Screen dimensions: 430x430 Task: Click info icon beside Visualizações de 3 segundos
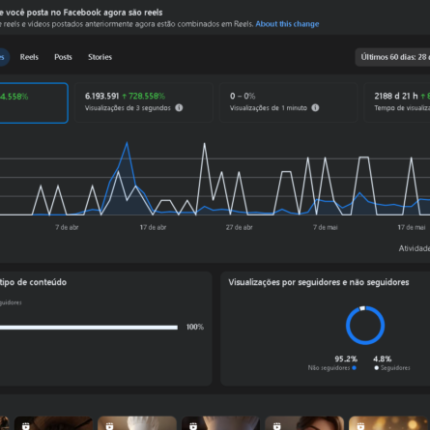[179, 108]
